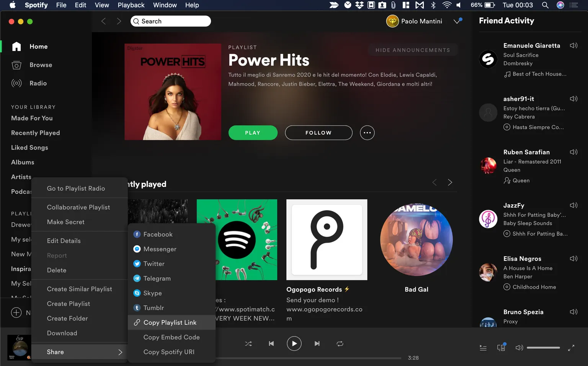The image size is (588, 366).
Task: Expand the Share submenu
Action: point(55,351)
